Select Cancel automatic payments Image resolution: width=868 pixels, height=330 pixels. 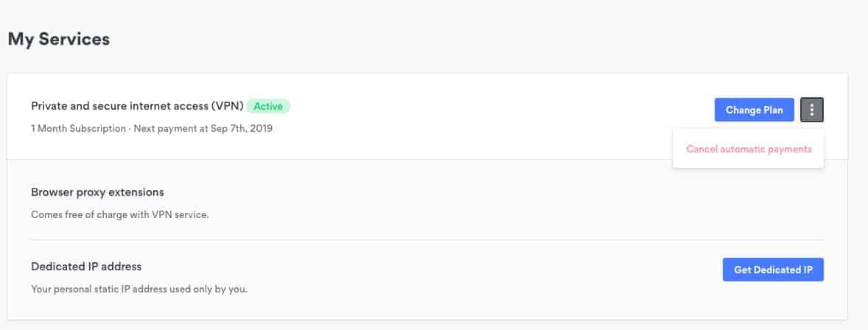[x=749, y=149]
